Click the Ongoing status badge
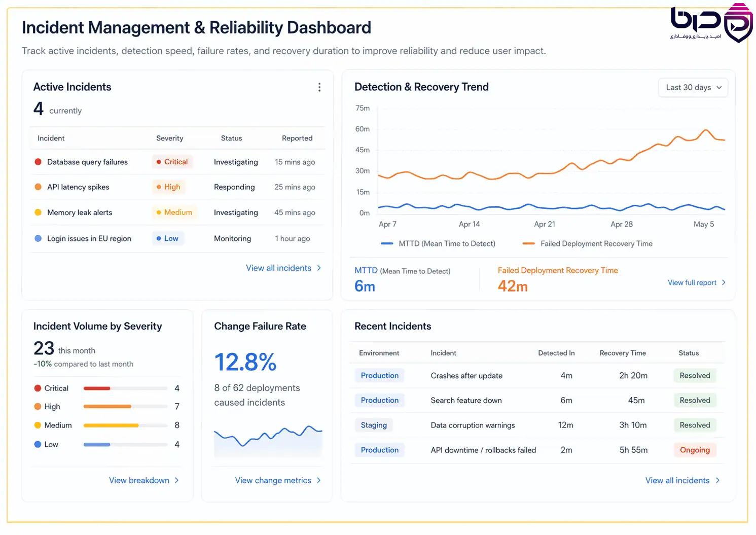Viewport: 756px width, 535px height. coord(695,450)
